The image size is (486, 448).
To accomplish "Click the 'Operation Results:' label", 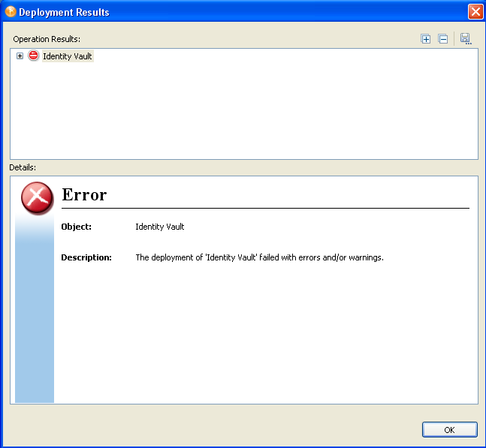I will (x=47, y=39).
